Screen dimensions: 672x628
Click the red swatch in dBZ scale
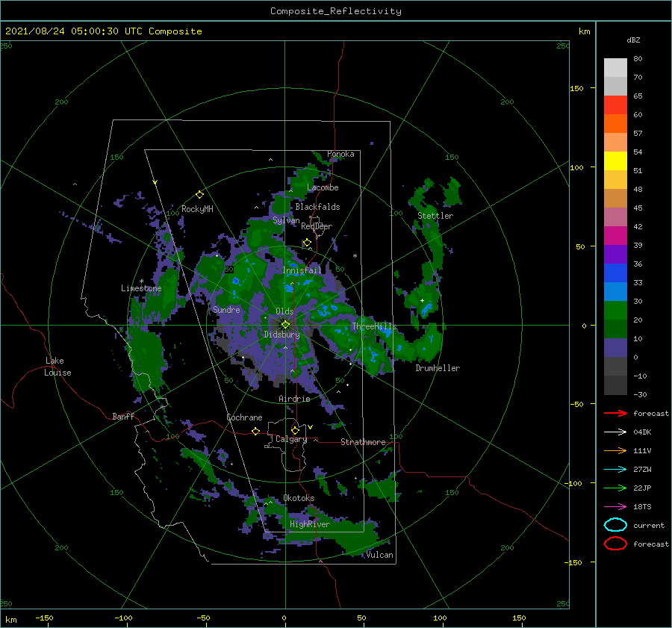tap(615, 105)
